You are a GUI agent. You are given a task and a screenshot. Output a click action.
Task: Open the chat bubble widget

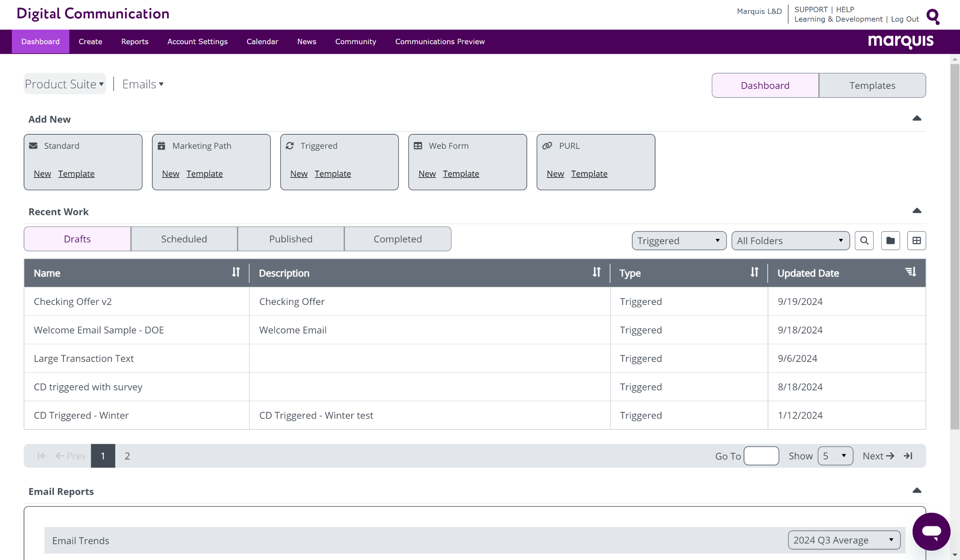(x=931, y=531)
